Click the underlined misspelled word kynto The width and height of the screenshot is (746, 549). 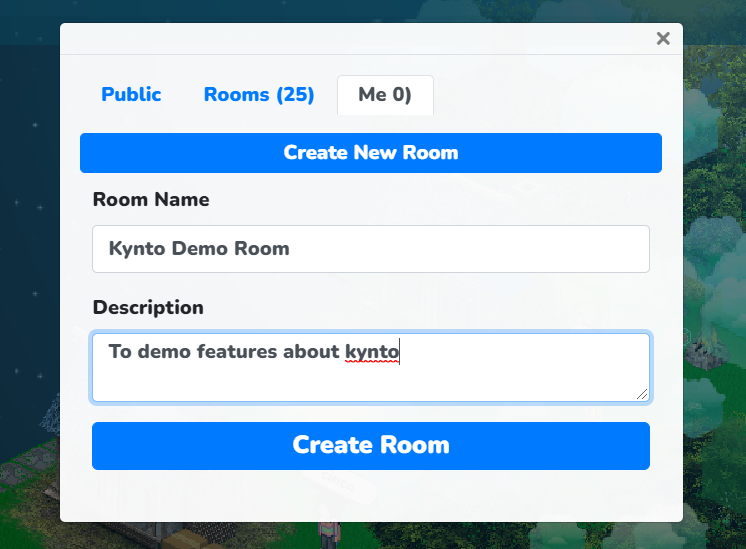point(372,352)
